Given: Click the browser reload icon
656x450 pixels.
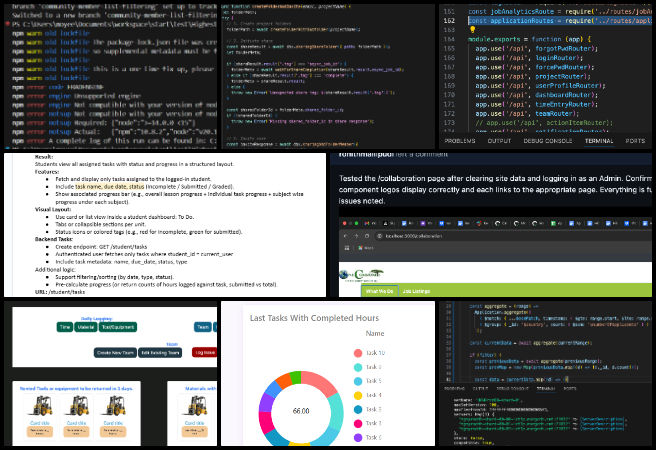Looking at the screenshot, I should 366,236.
